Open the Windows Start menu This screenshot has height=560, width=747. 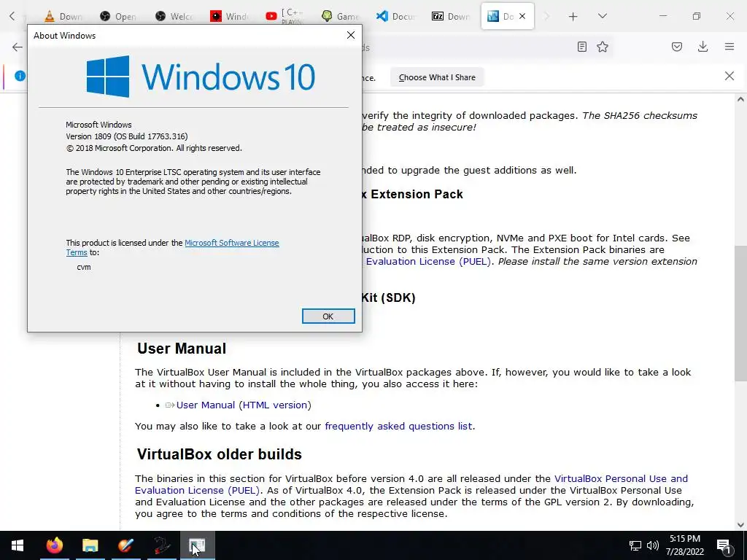(18, 545)
